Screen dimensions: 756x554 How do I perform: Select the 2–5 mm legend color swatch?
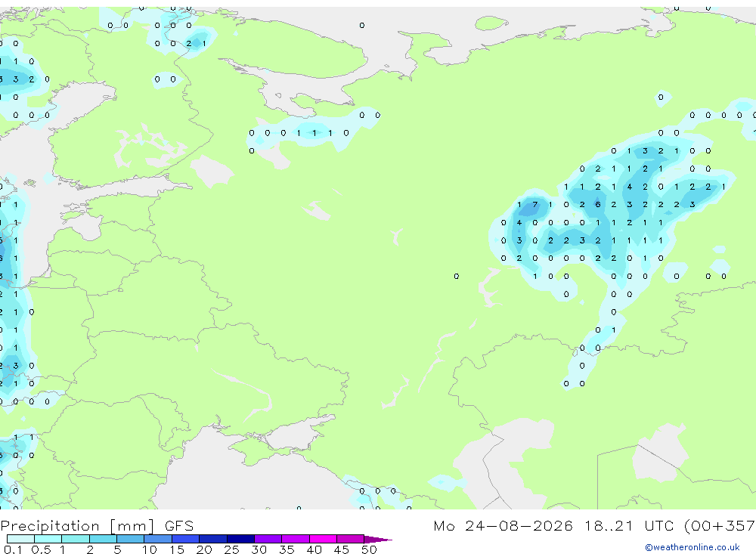pyautogui.click(x=103, y=539)
